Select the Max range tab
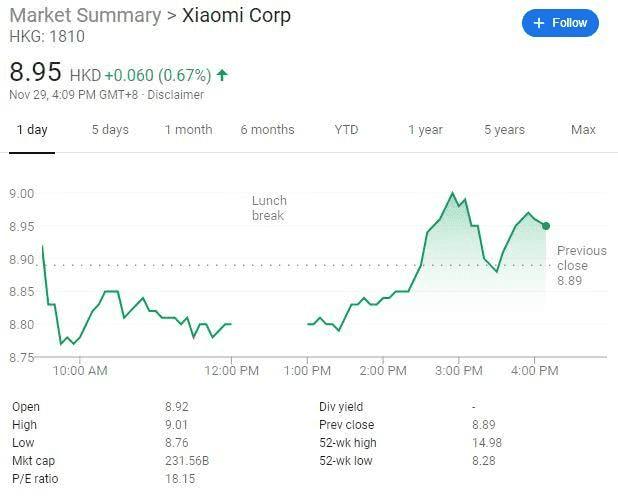Viewport: 618px width, 503px height. pyautogui.click(x=583, y=130)
